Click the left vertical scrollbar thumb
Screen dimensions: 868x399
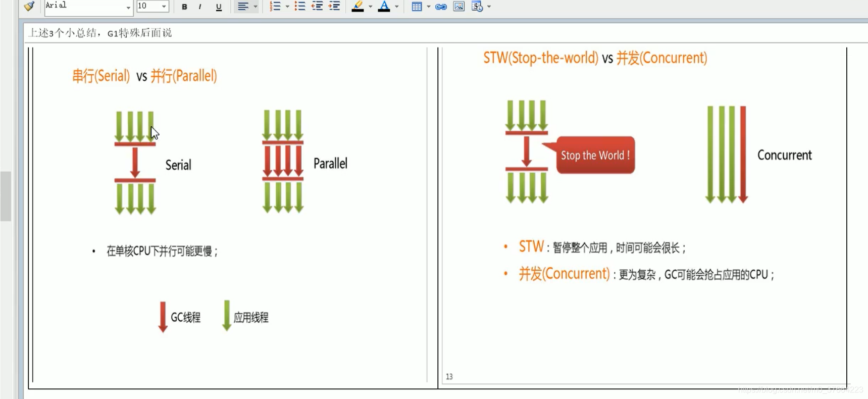click(6, 196)
